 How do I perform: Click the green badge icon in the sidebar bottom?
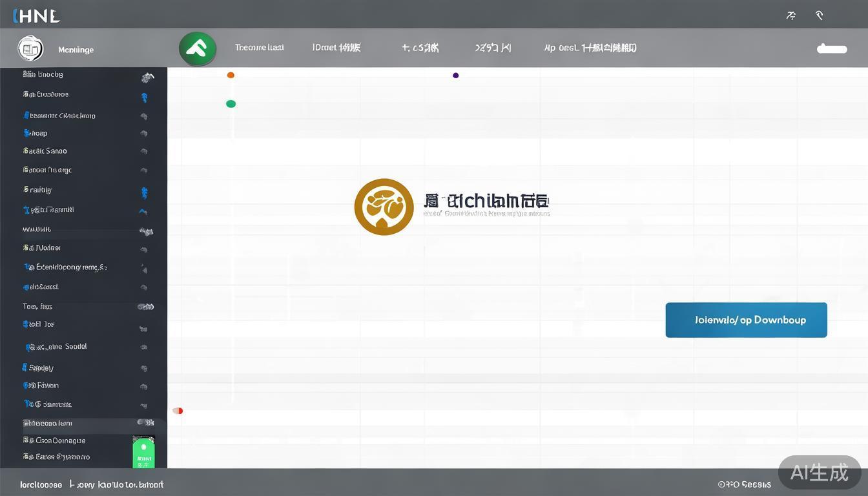143,452
